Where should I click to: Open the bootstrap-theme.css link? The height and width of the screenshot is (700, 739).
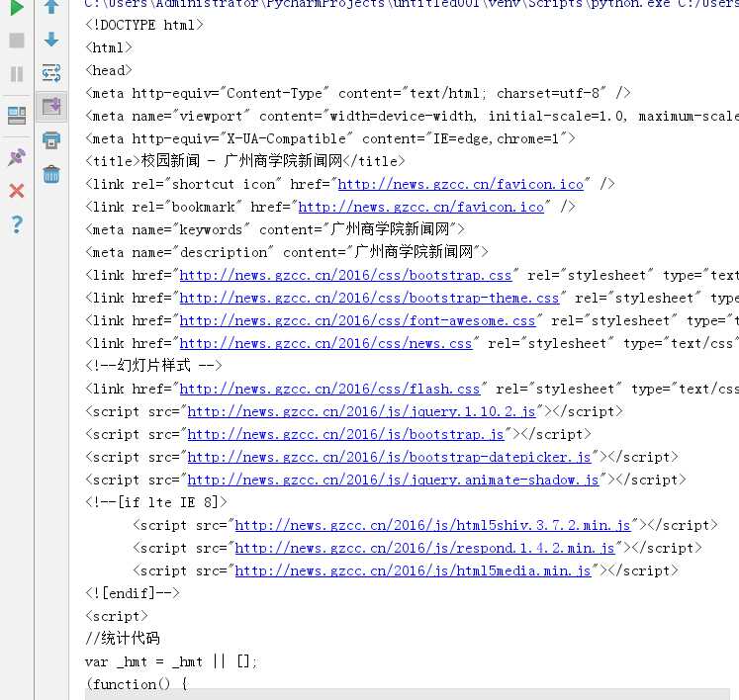coord(369,298)
